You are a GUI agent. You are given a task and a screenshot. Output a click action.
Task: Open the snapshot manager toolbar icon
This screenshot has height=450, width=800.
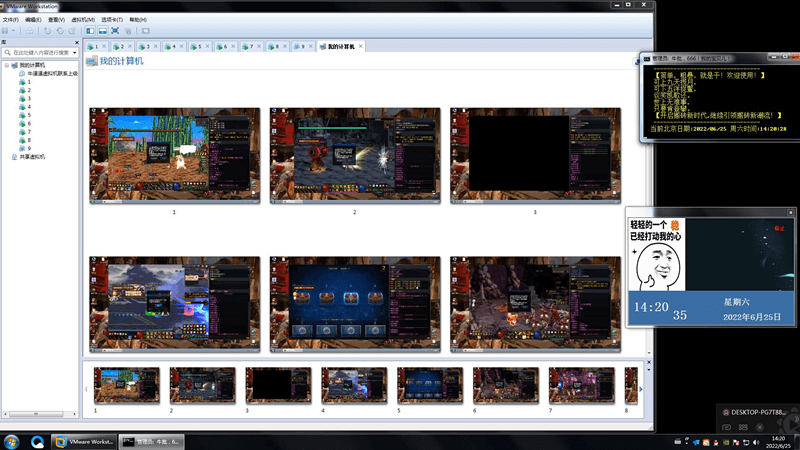72,31
